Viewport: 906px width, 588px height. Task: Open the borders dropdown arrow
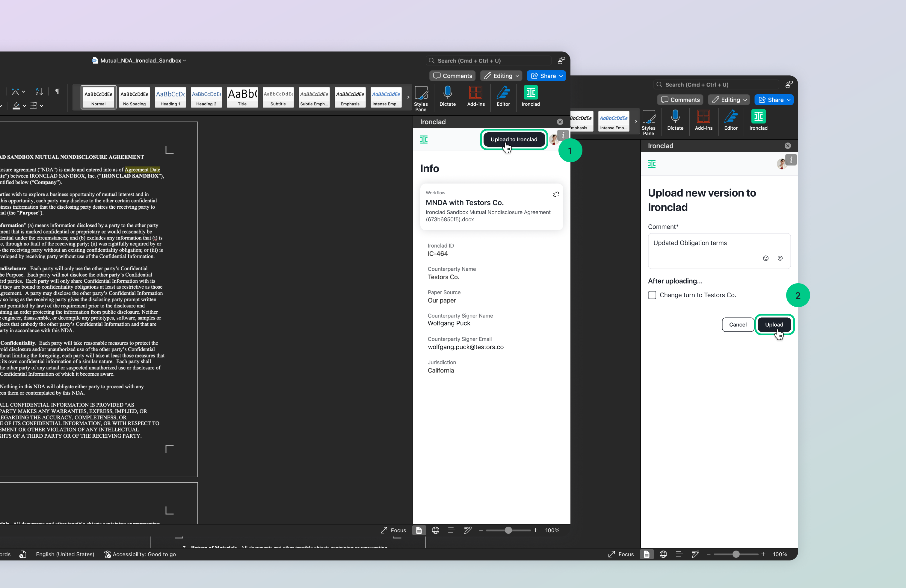pyautogui.click(x=41, y=106)
